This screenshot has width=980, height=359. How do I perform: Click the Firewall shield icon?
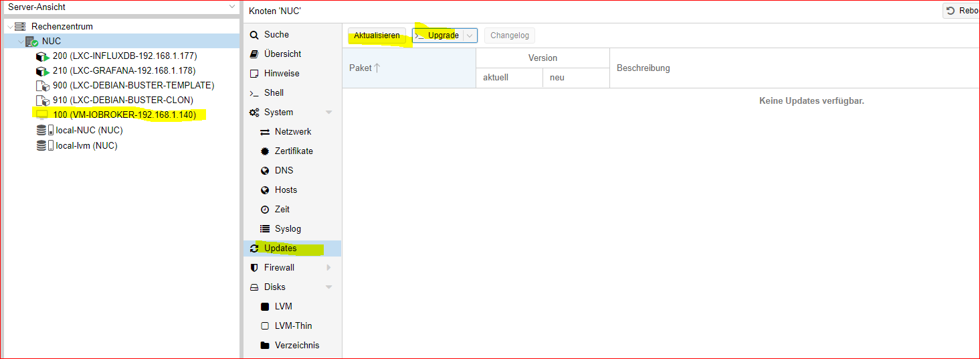(254, 268)
